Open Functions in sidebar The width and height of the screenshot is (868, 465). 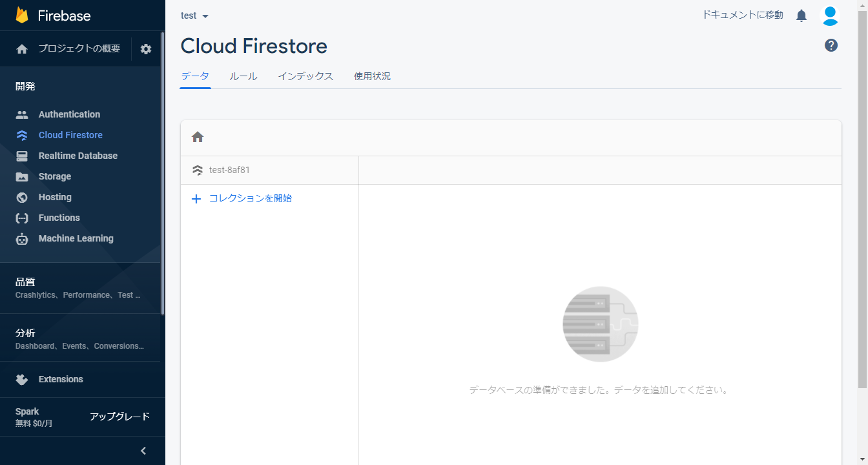[59, 218]
